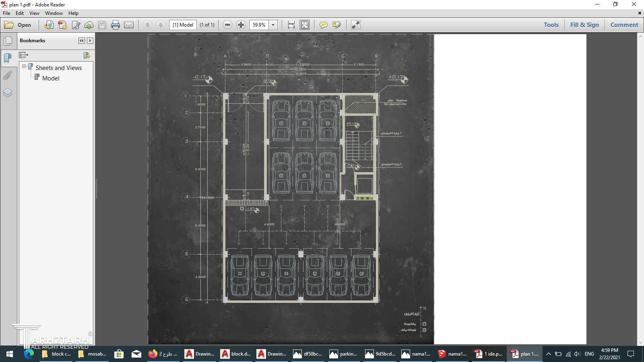Open the bookmarks options dropdown menu
This screenshot has width=644, height=362.
(x=24, y=55)
